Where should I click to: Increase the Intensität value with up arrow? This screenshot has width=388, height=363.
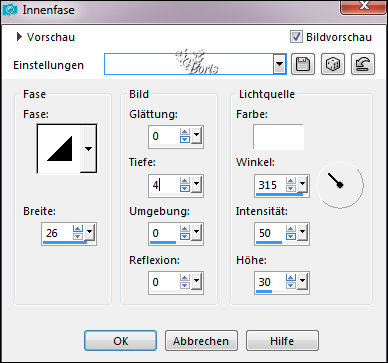pos(291,229)
